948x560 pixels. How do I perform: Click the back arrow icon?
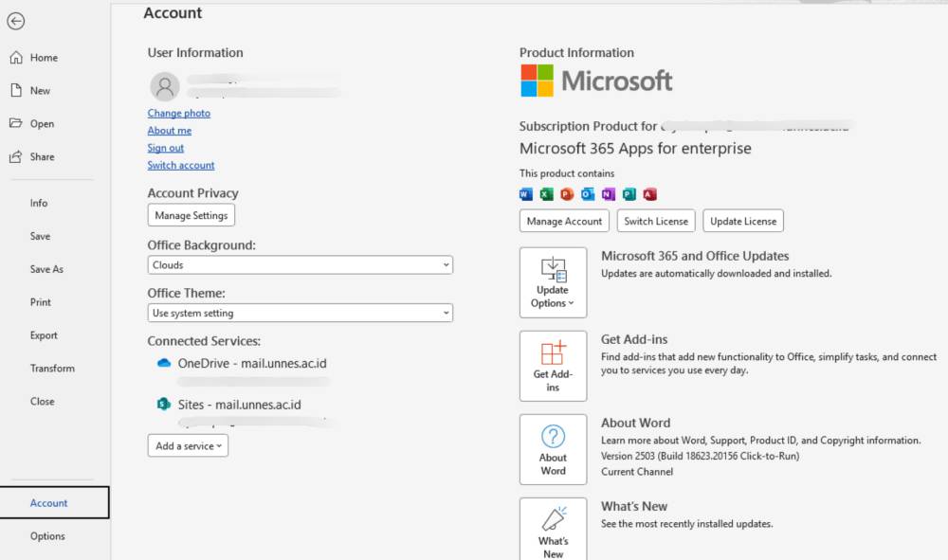[16, 21]
